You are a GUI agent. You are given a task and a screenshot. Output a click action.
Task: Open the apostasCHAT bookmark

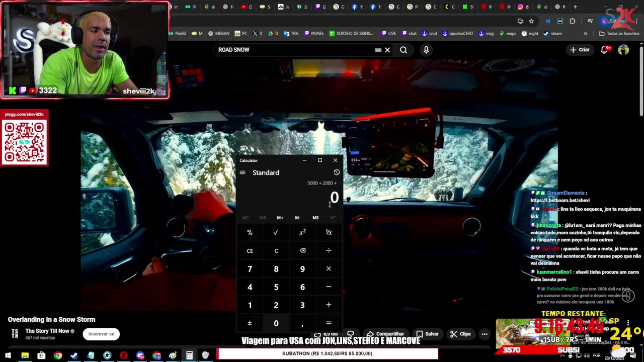[x=458, y=33]
